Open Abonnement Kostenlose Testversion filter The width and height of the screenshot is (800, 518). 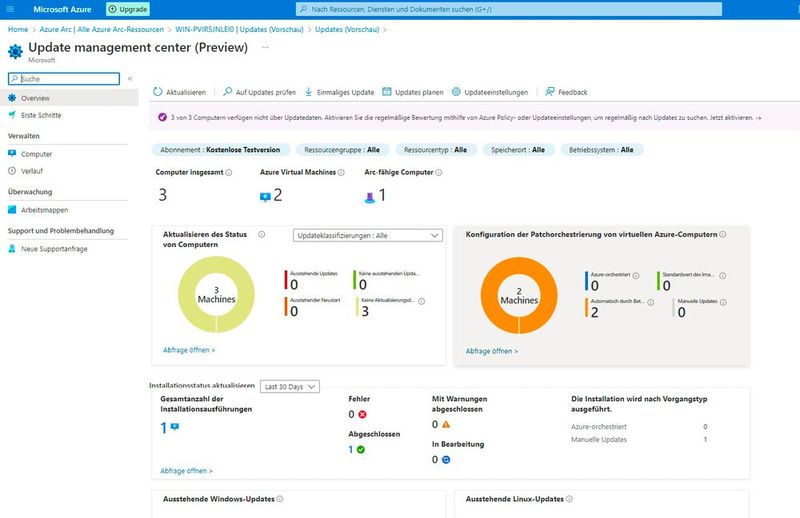pyautogui.click(x=221, y=150)
